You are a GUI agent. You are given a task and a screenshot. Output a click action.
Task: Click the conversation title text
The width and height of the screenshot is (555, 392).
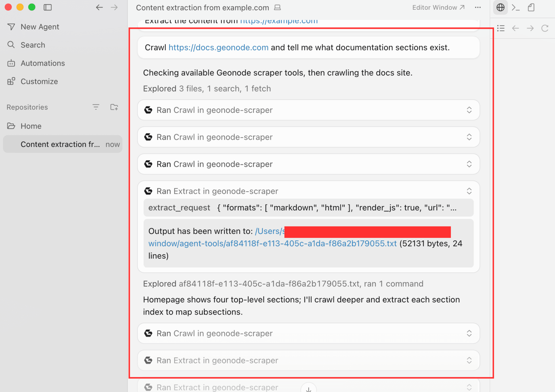click(x=203, y=8)
